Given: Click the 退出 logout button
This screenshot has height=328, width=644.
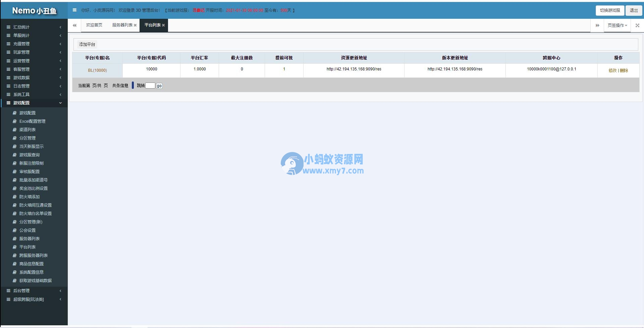Looking at the screenshot, I should [633, 10].
